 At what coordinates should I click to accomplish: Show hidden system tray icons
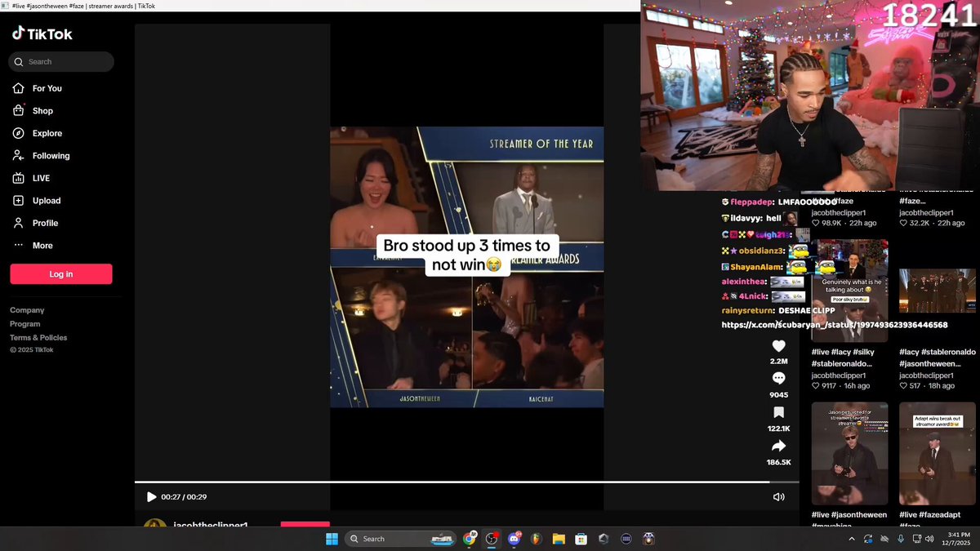(852, 539)
